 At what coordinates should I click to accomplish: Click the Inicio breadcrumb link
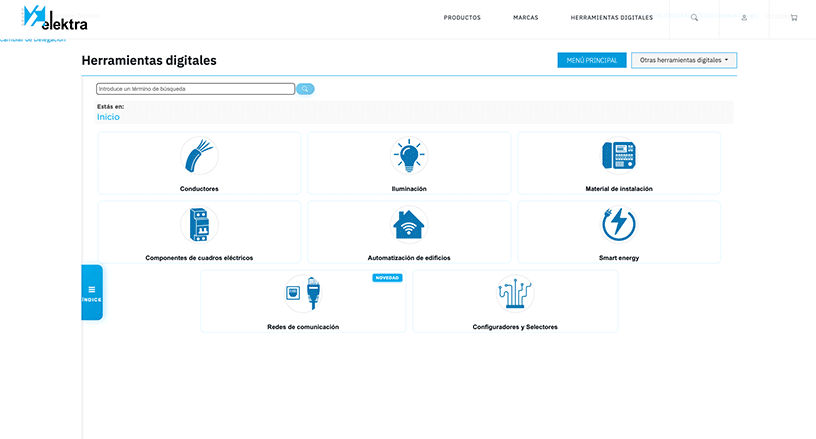point(108,117)
